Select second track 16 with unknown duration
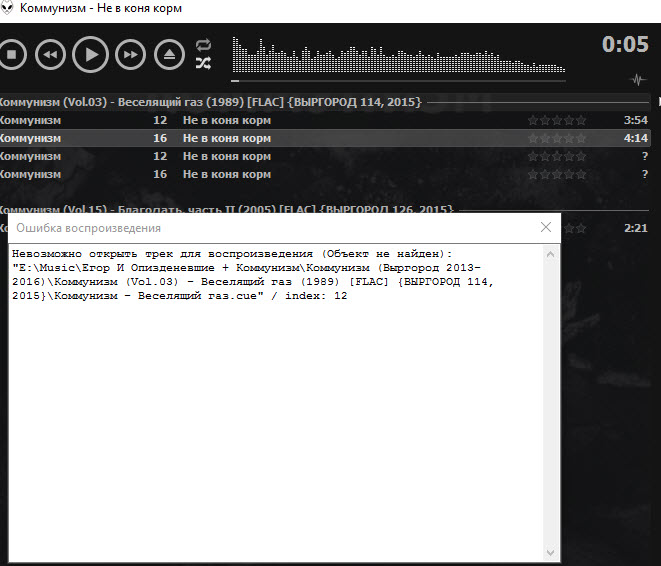Image resolution: width=661 pixels, height=566 pixels. click(x=325, y=174)
